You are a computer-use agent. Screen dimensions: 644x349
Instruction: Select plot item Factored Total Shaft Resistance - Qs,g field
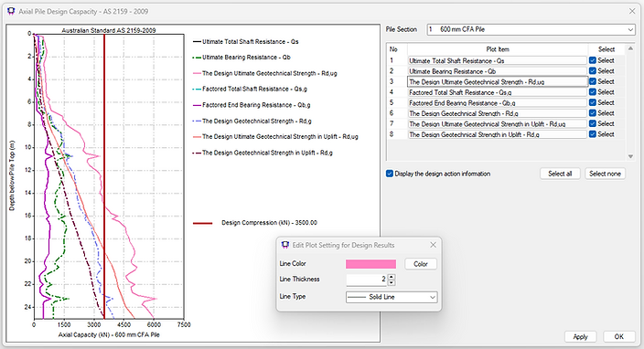click(498, 92)
